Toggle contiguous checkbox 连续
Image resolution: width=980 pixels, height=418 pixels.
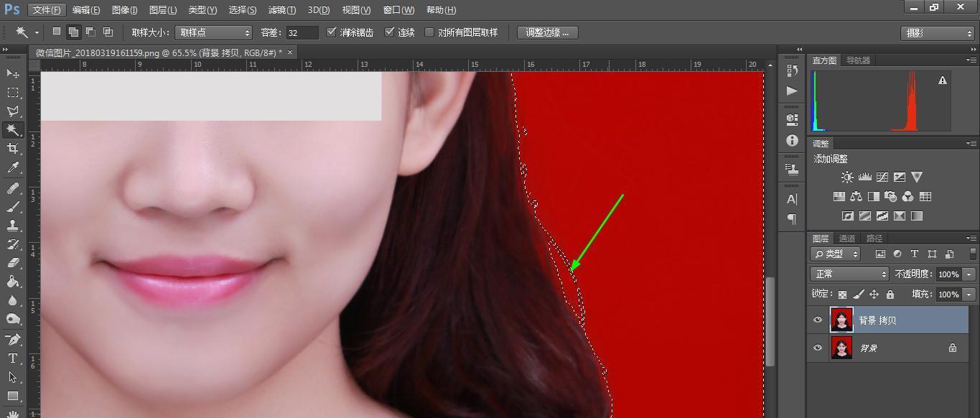click(x=390, y=32)
